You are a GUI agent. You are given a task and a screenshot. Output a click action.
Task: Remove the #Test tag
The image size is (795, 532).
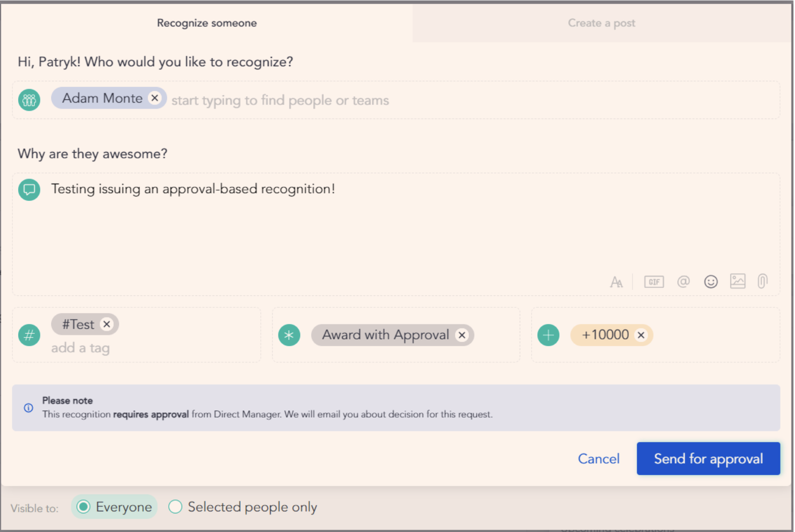pyautogui.click(x=107, y=324)
